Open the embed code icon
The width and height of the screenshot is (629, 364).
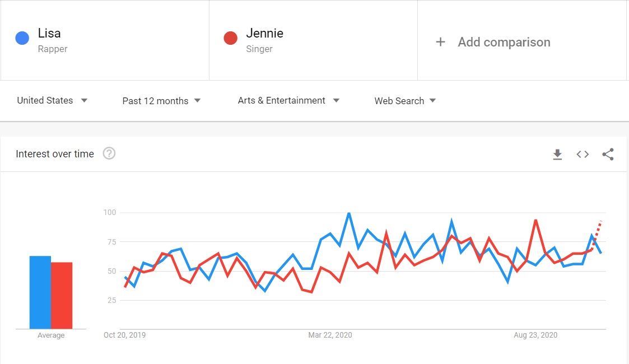coord(583,155)
